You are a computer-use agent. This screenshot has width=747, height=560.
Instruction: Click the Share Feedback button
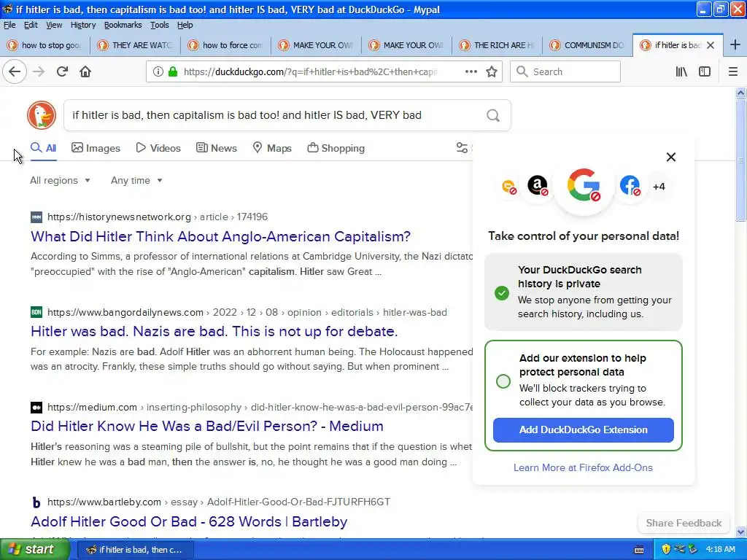click(x=684, y=523)
